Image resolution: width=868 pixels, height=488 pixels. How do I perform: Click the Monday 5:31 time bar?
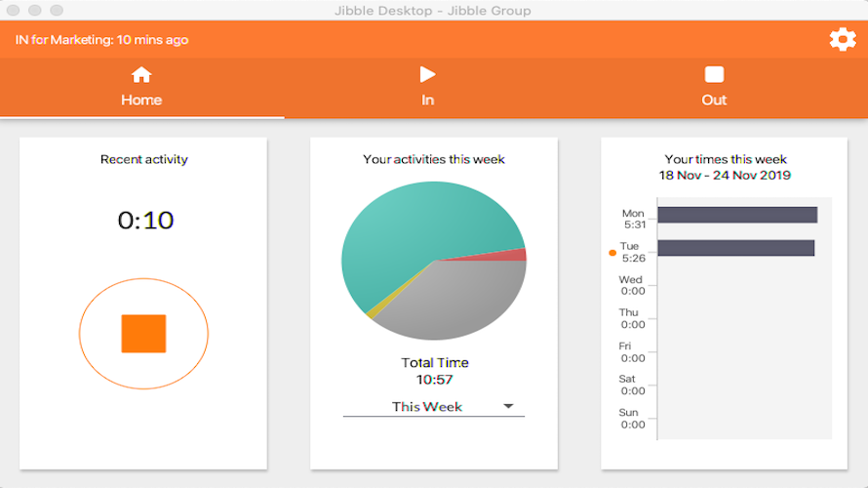click(x=737, y=215)
